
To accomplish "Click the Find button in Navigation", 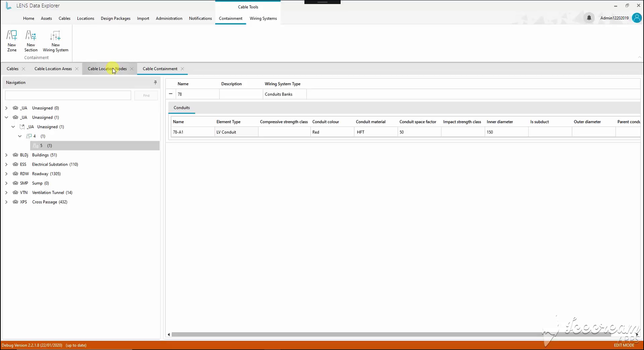I will point(146,95).
